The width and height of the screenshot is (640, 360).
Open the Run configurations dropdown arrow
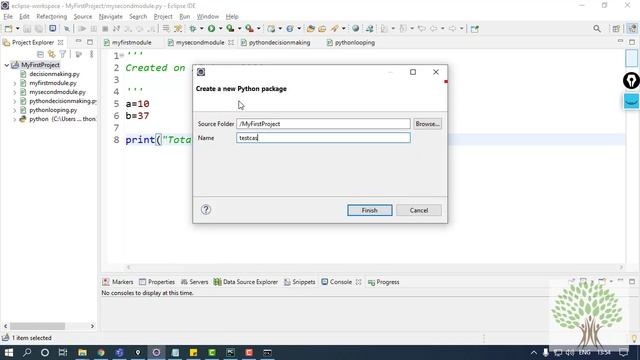coord(220,29)
